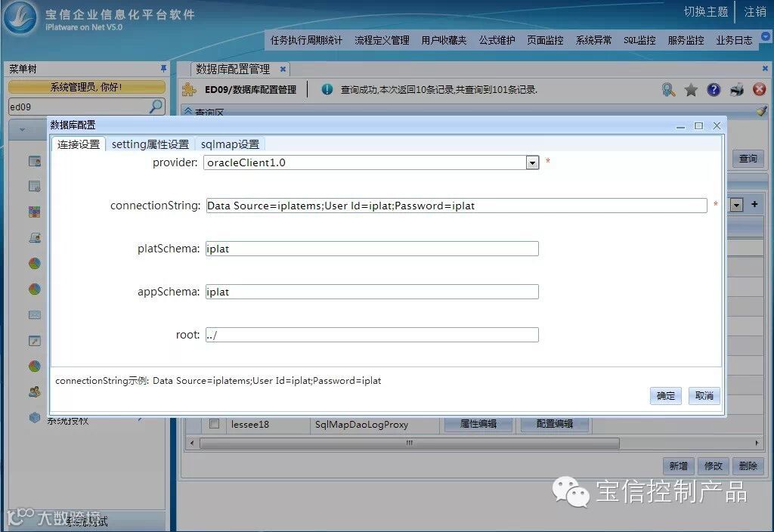Switch to the 连接设置 tab

pyautogui.click(x=79, y=144)
